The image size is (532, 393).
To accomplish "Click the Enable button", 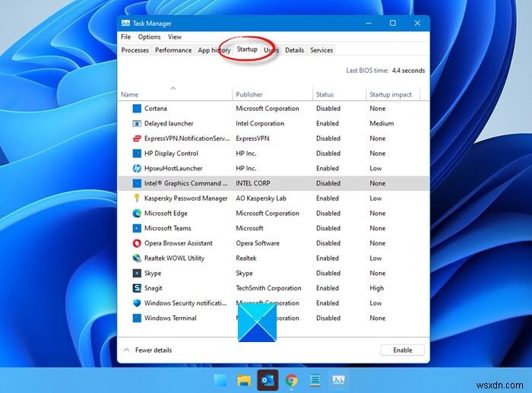I will tap(403, 350).
